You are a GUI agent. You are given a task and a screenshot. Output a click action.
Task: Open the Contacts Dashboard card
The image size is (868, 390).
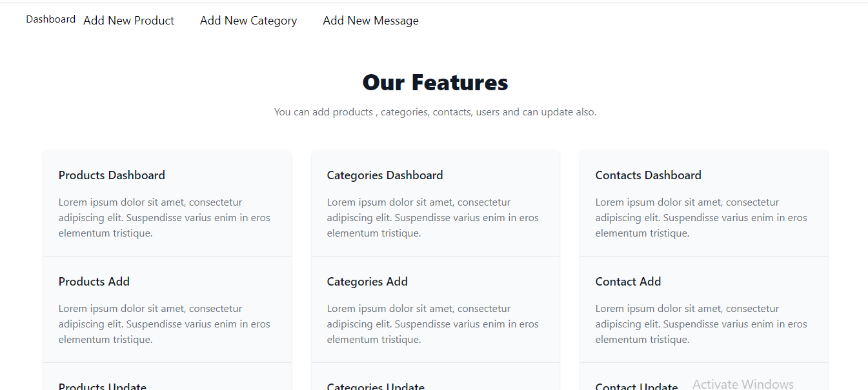pyautogui.click(x=704, y=204)
